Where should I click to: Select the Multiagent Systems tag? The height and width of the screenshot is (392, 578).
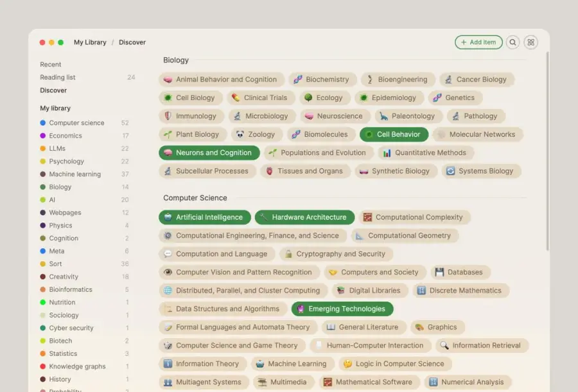click(204, 382)
